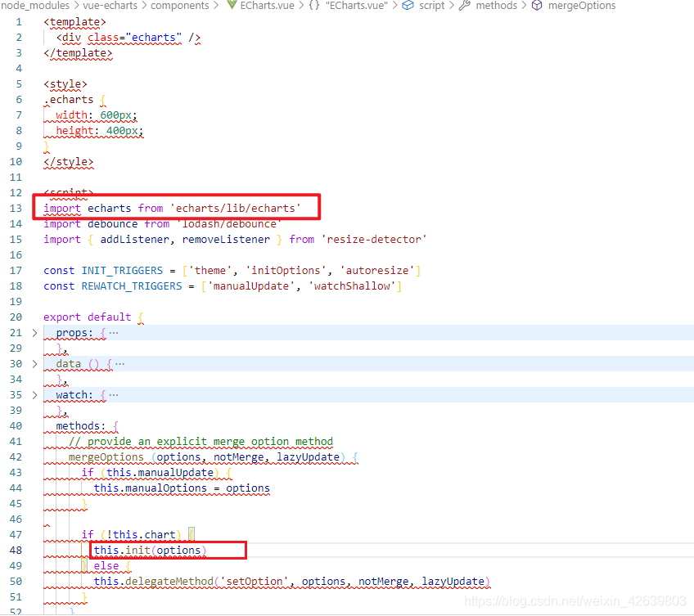
Task: Click the mergeOptions method definition
Action: [x=106, y=456]
